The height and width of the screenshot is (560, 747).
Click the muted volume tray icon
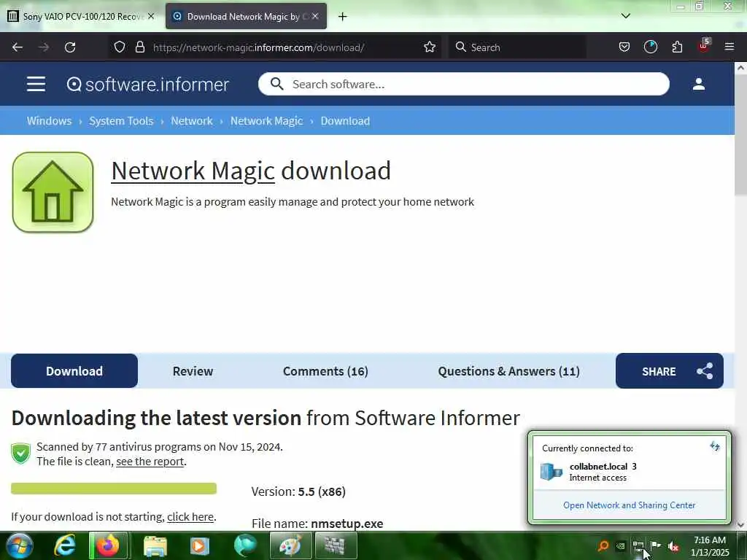pos(673,546)
